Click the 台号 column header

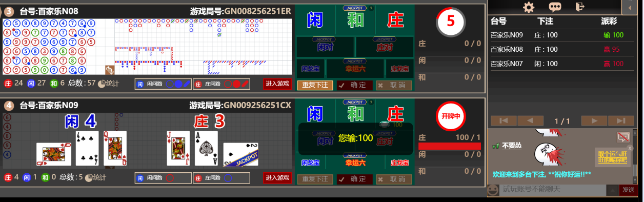[498, 21]
